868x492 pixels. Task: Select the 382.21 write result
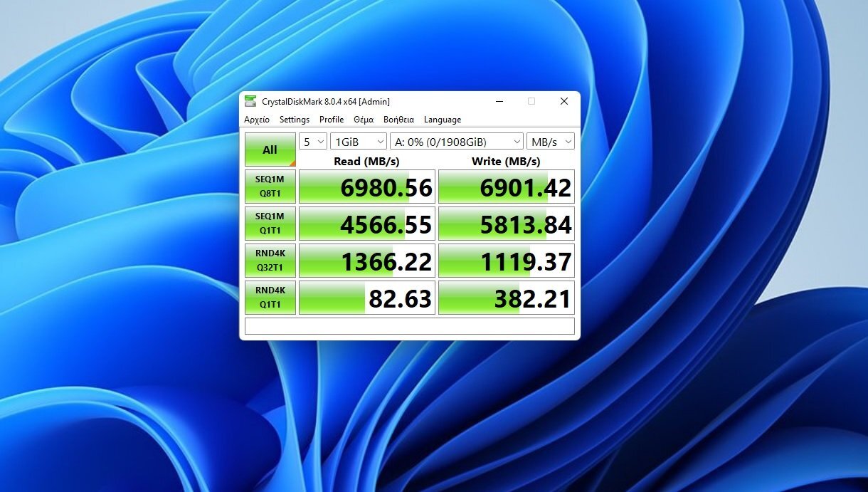pyautogui.click(x=507, y=298)
